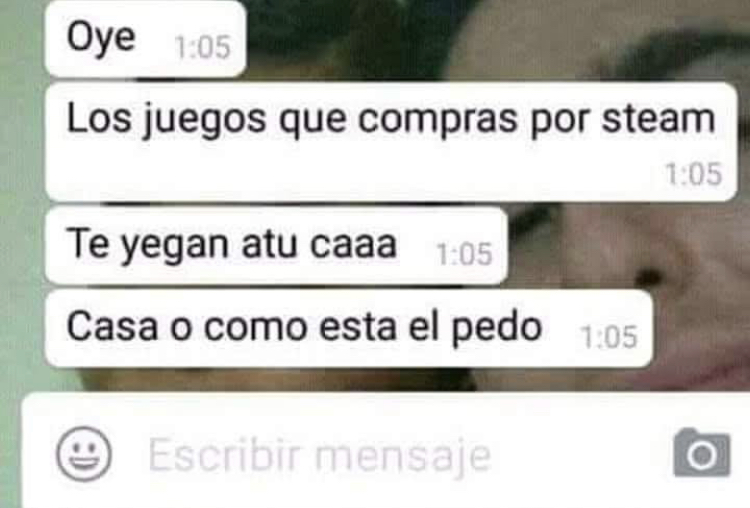This screenshot has width=750, height=508.
Task: Click the 1:05 timestamp of the steam message
Action: [694, 174]
